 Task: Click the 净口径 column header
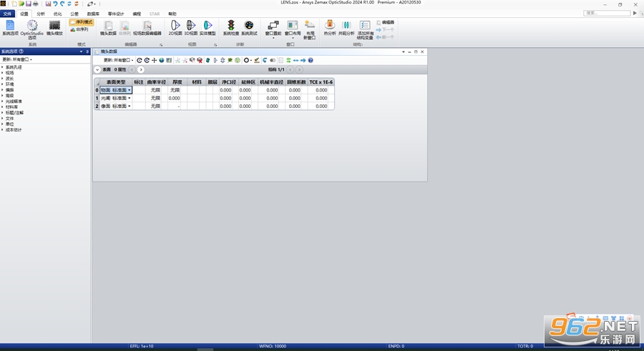pyautogui.click(x=229, y=82)
